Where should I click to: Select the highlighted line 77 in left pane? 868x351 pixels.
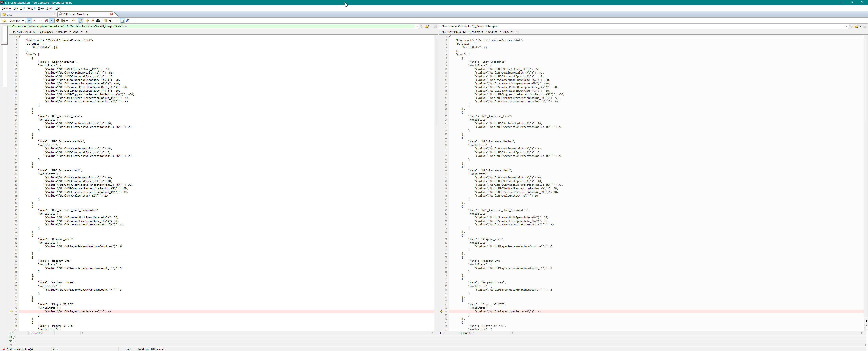point(226,312)
